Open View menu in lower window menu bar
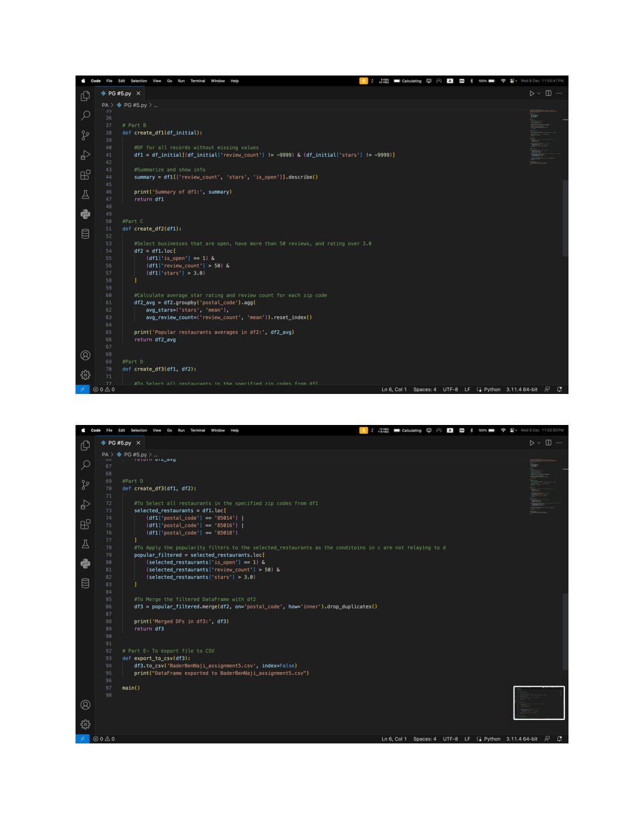Viewport: 644px width, 833px height. click(x=157, y=430)
